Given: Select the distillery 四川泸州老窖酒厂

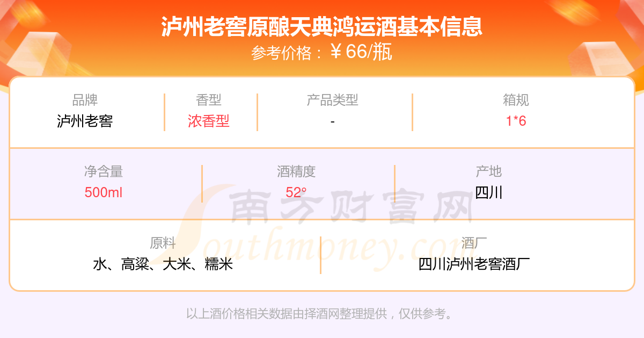Looking at the screenshot, I should [474, 264].
